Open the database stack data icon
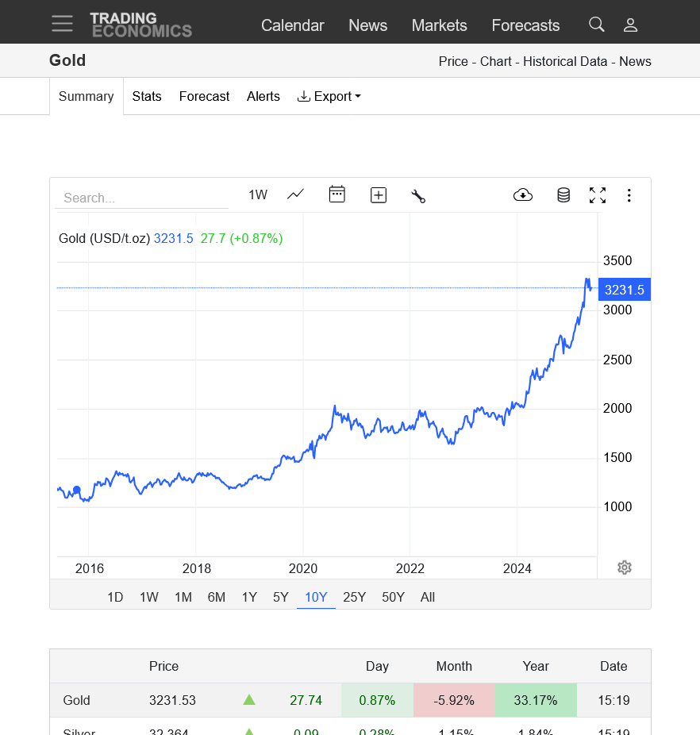Screen dimensions: 700x735 pos(563,195)
